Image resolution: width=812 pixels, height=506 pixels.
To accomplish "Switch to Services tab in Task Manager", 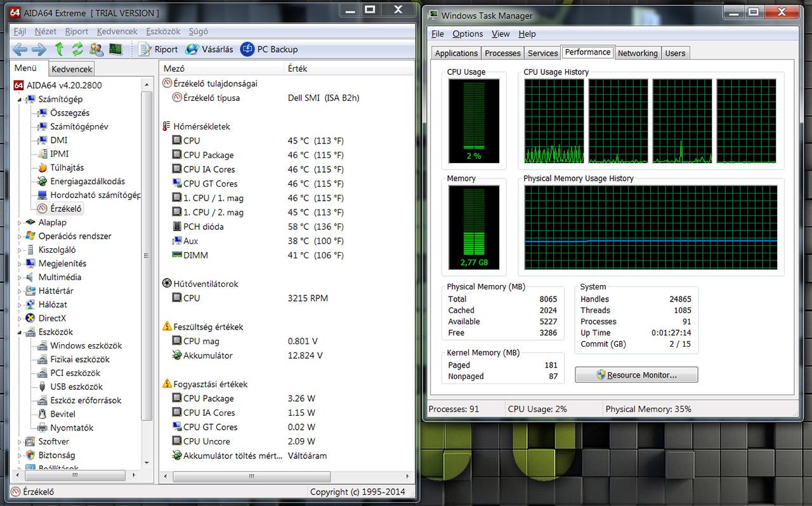I will [542, 53].
